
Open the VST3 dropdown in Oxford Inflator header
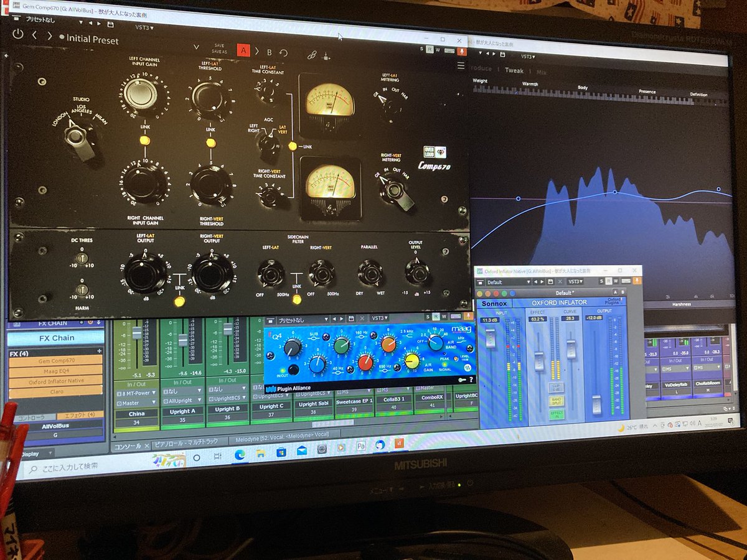(576, 282)
